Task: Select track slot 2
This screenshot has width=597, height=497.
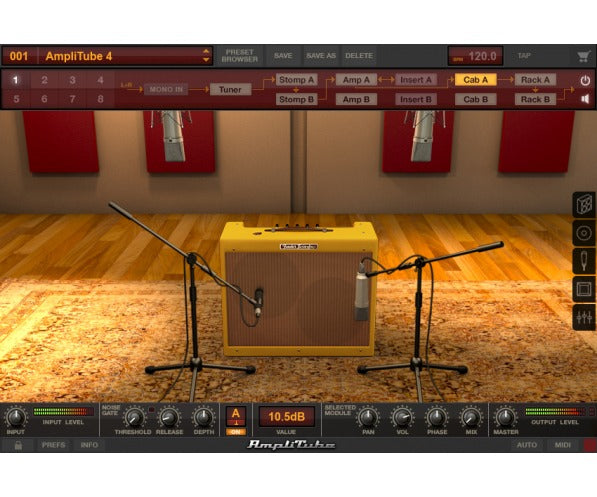Action: click(x=44, y=80)
